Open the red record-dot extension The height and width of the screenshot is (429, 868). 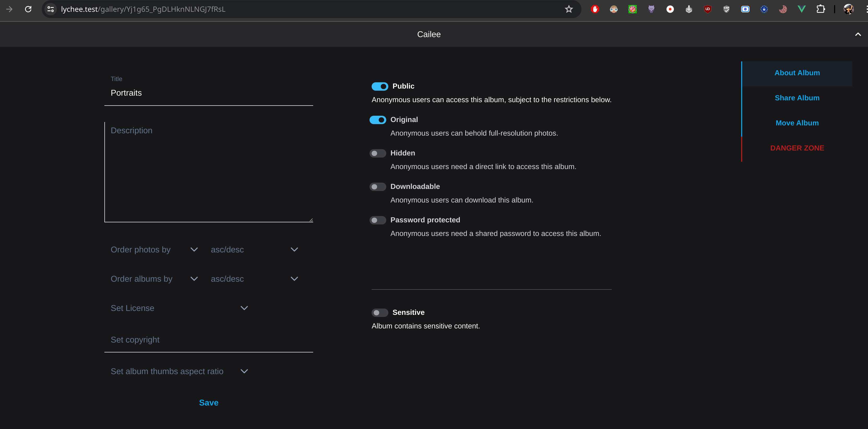click(670, 9)
